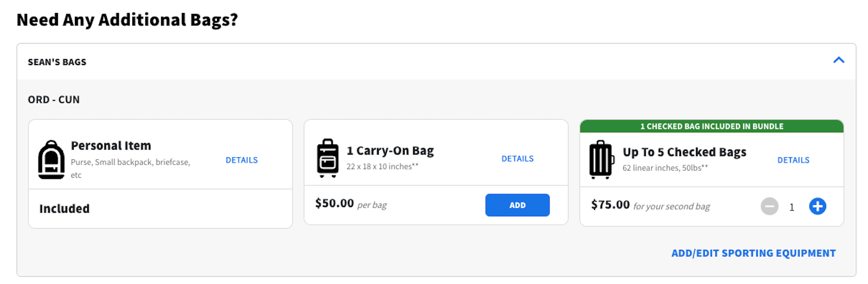Click the "1 Carry-On Bag" title

click(390, 151)
